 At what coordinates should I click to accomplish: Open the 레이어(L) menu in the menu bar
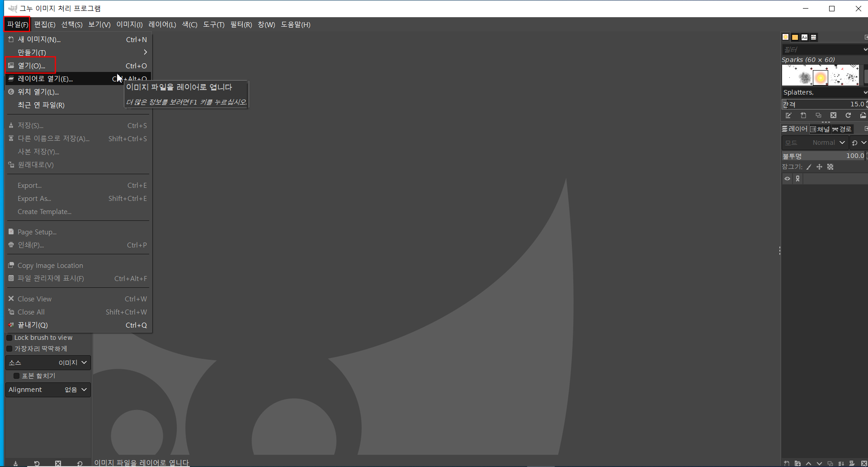(x=162, y=24)
